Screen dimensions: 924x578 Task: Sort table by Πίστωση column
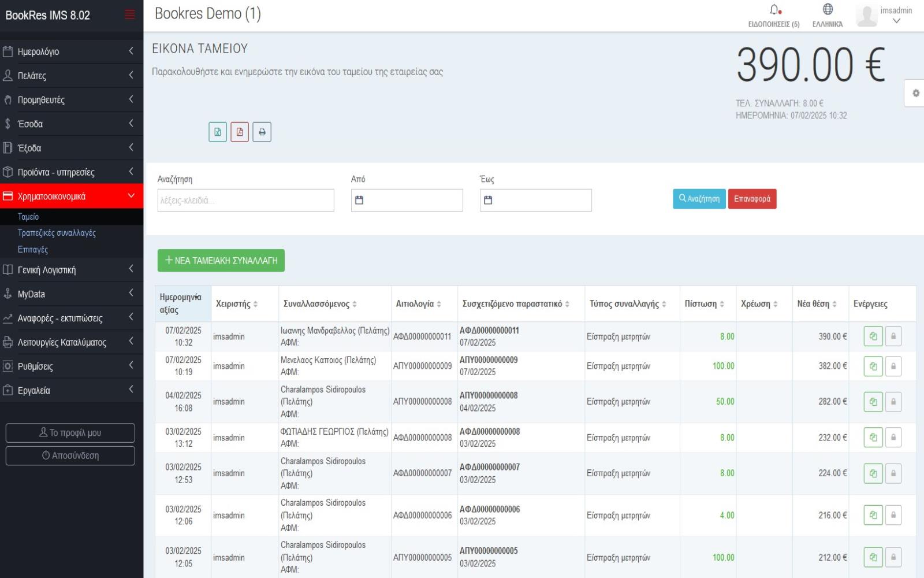(x=708, y=304)
